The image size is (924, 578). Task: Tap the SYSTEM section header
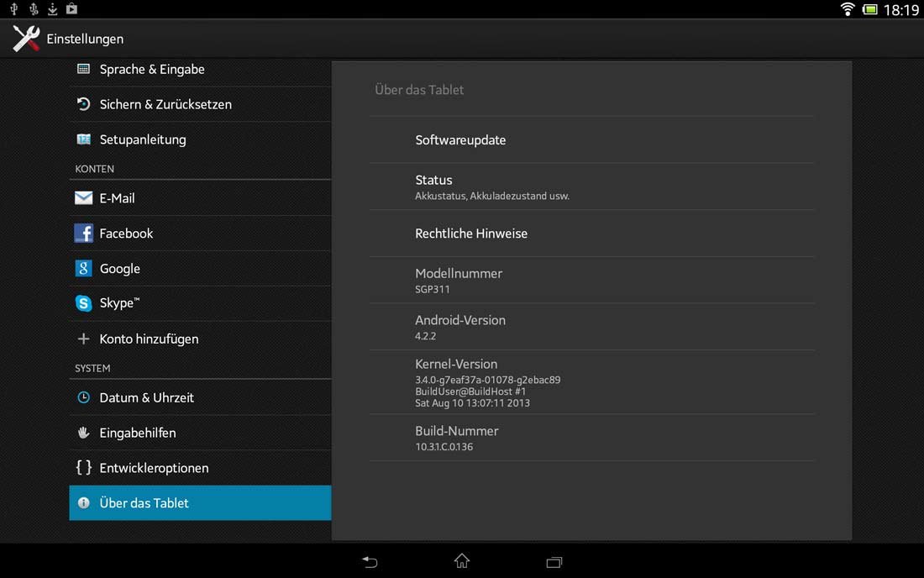pos(92,368)
